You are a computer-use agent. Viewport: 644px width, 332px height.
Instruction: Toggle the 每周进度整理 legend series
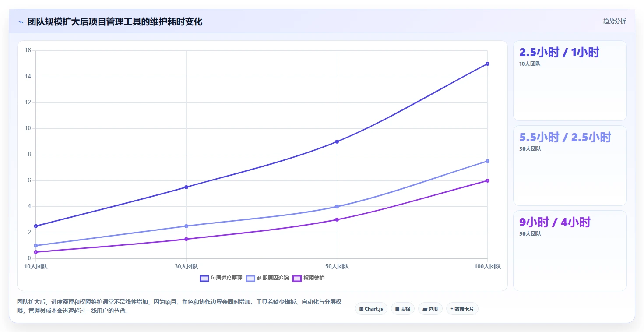pyautogui.click(x=221, y=278)
